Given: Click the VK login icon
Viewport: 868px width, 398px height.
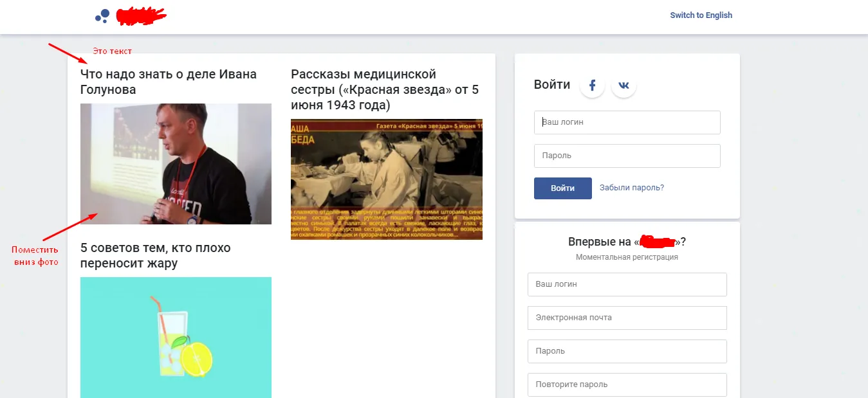Looking at the screenshot, I should pos(624,86).
